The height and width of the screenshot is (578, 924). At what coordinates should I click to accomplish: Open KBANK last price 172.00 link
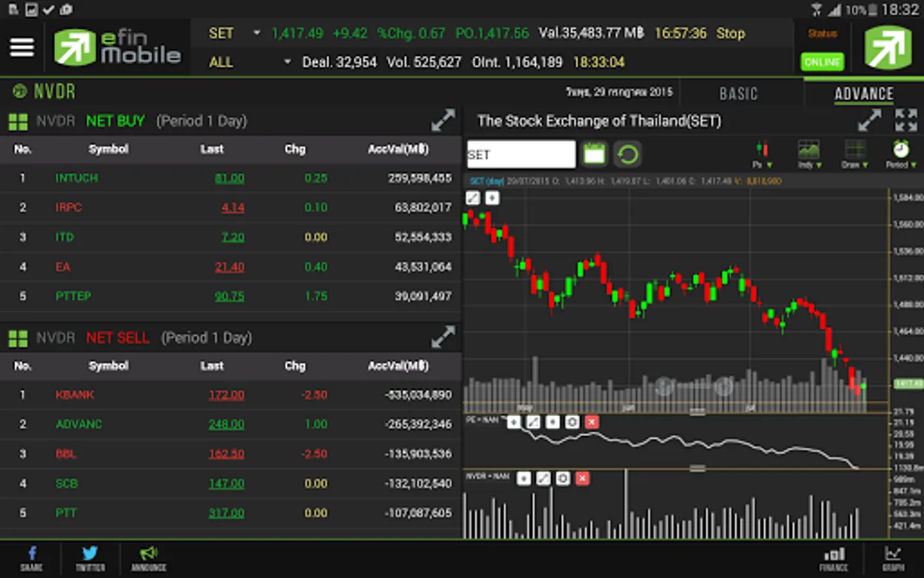(227, 394)
